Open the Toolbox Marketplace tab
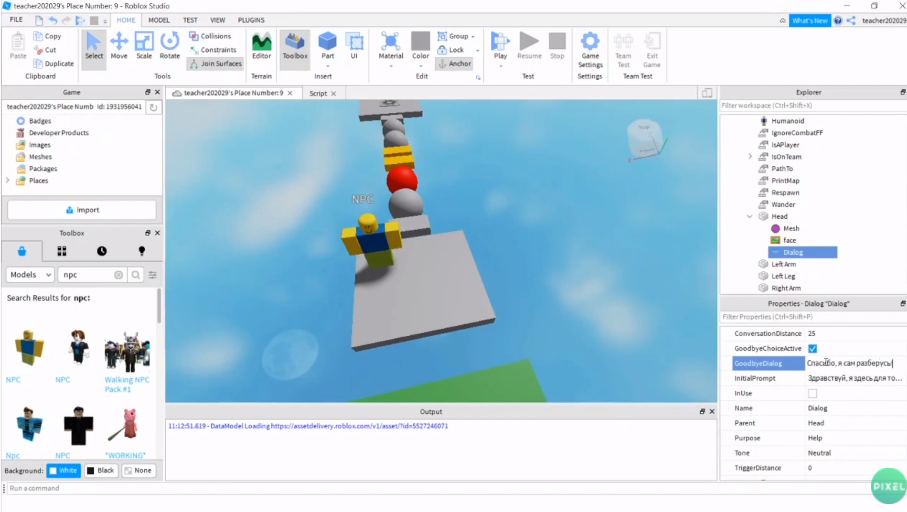Viewport: 907px width, 512px height. [x=22, y=251]
